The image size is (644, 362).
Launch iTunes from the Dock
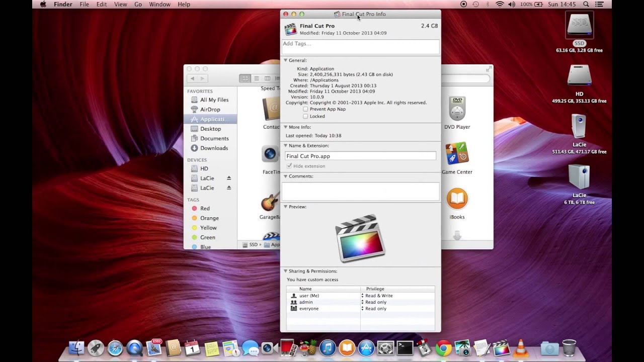328,348
